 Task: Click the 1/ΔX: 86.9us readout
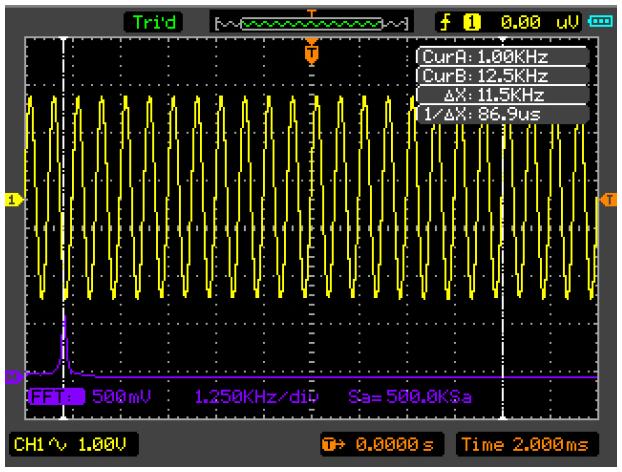click(502, 114)
